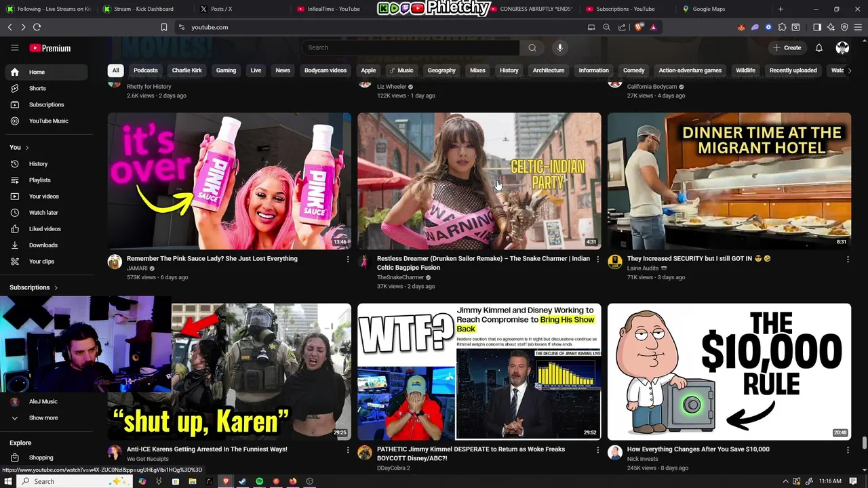The image size is (868, 488).
Task: Select the All filter chip
Action: pyautogui.click(x=116, y=70)
